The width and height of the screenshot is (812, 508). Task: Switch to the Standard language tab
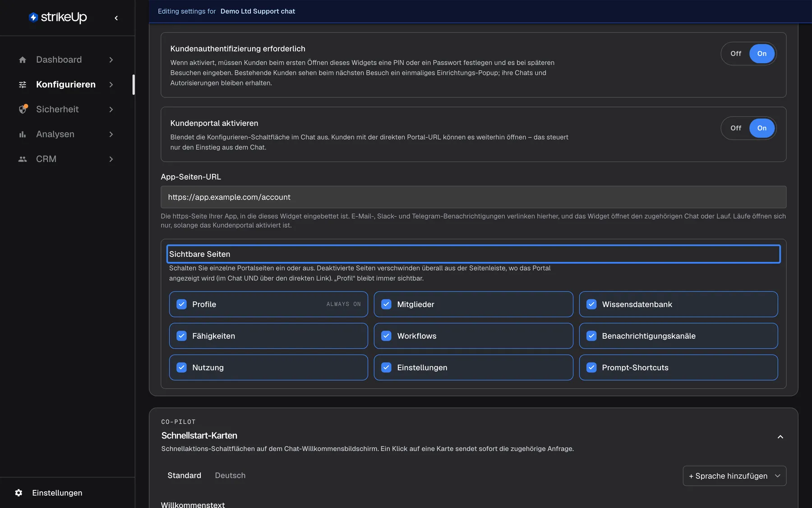coord(184,475)
